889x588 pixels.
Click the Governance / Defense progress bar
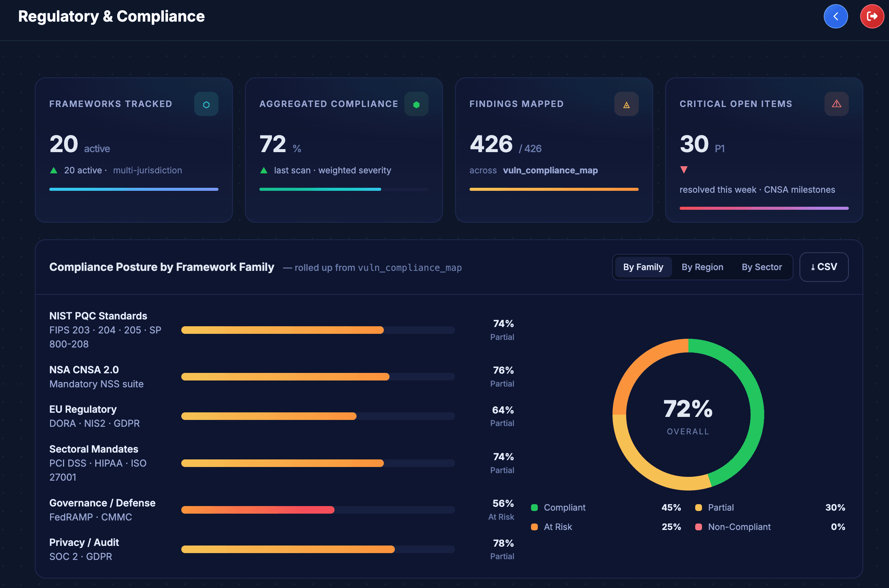click(318, 510)
